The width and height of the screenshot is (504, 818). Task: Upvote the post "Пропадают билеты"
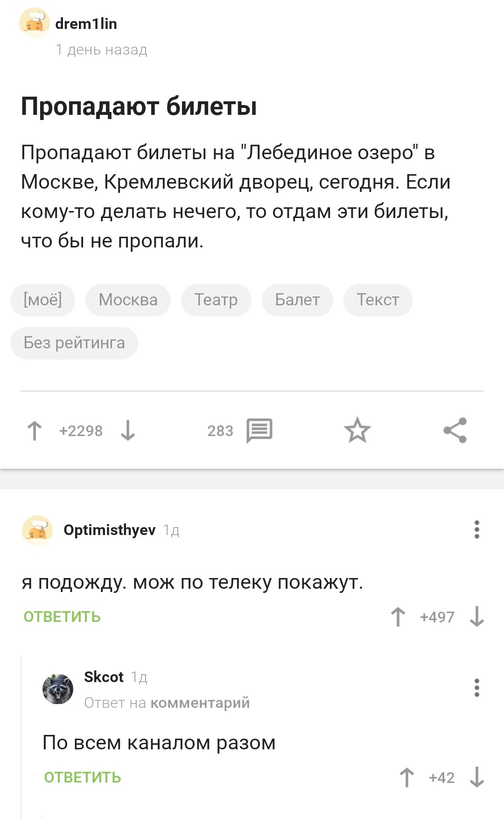click(x=35, y=430)
